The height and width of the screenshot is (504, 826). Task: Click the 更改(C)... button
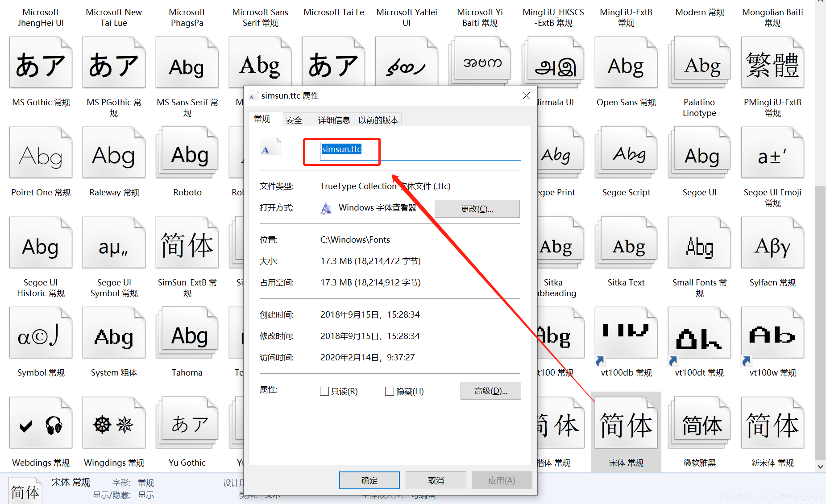click(477, 208)
